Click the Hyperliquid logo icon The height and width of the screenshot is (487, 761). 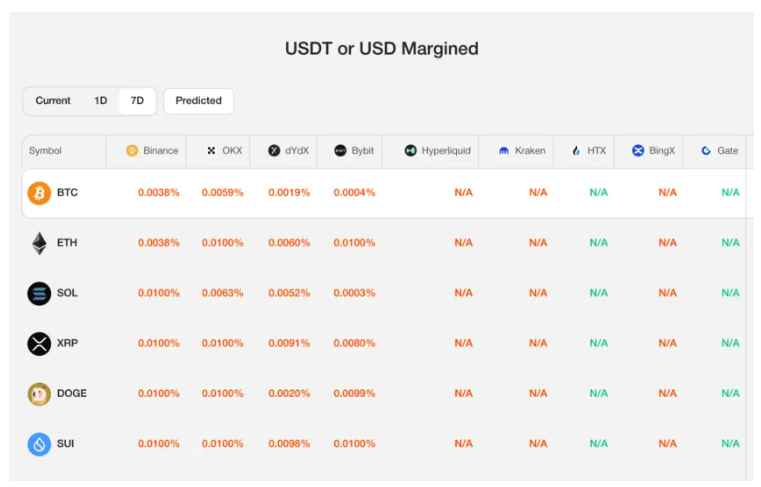coord(411,151)
